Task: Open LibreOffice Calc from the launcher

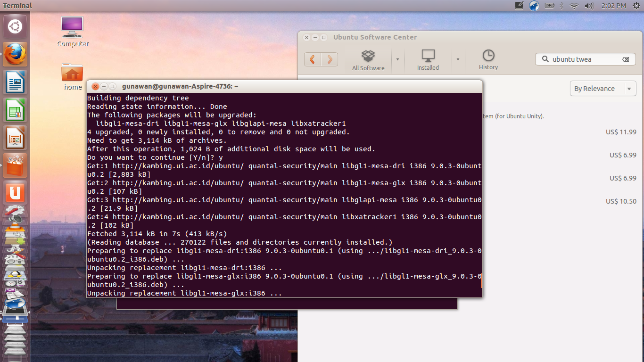Action: (x=15, y=109)
